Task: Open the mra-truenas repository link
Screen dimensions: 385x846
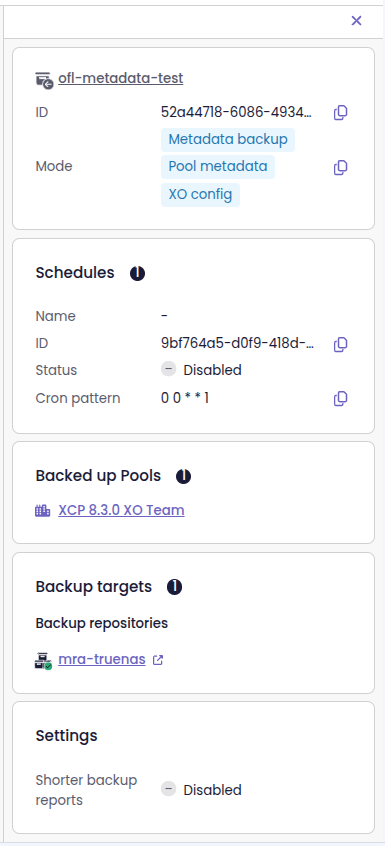Action: pos(102,659)
